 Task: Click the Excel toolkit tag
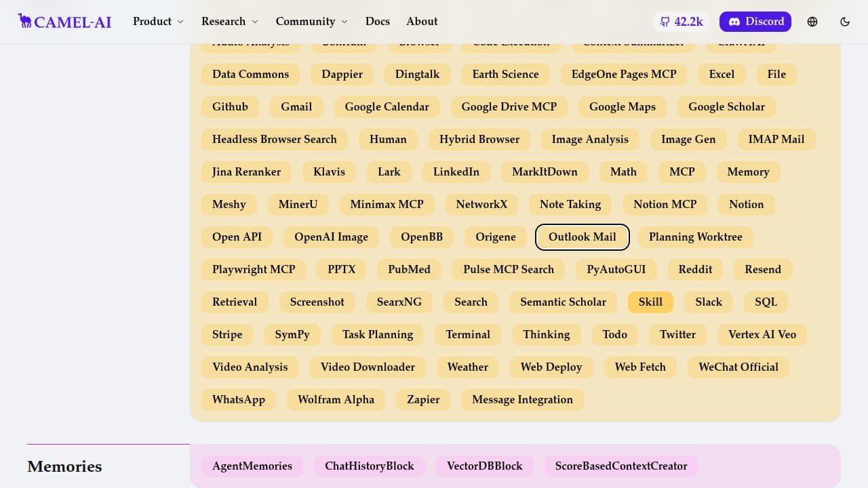(722, 75)
